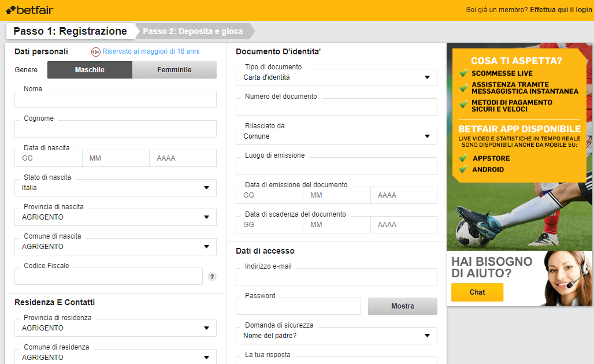This screenshot has height=364, width=594.
Task: Click the Dati personali section heading
Action: pyautogui.click(x=41, y=51)
